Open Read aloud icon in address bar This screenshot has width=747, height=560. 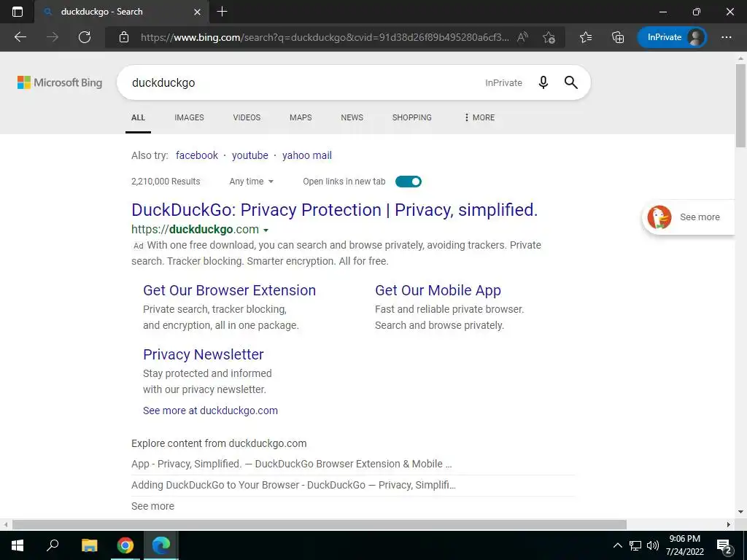click(x=522, y=37)
